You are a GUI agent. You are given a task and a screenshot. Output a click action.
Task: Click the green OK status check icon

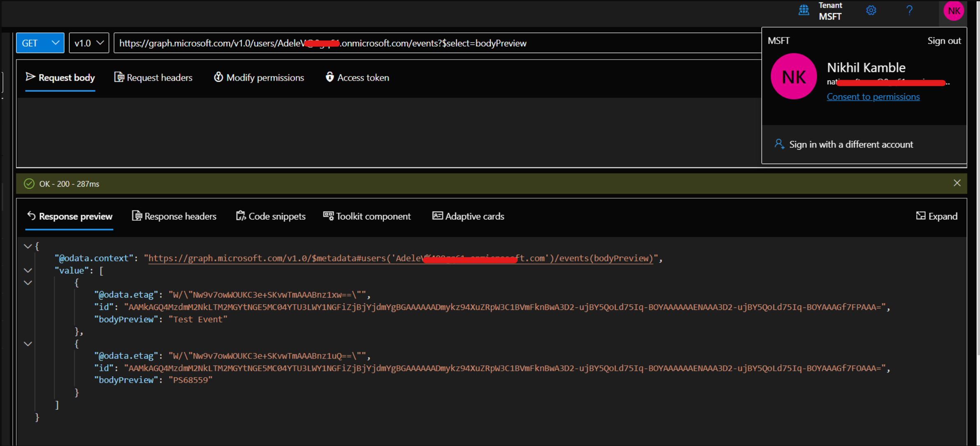tap(29, 183)
